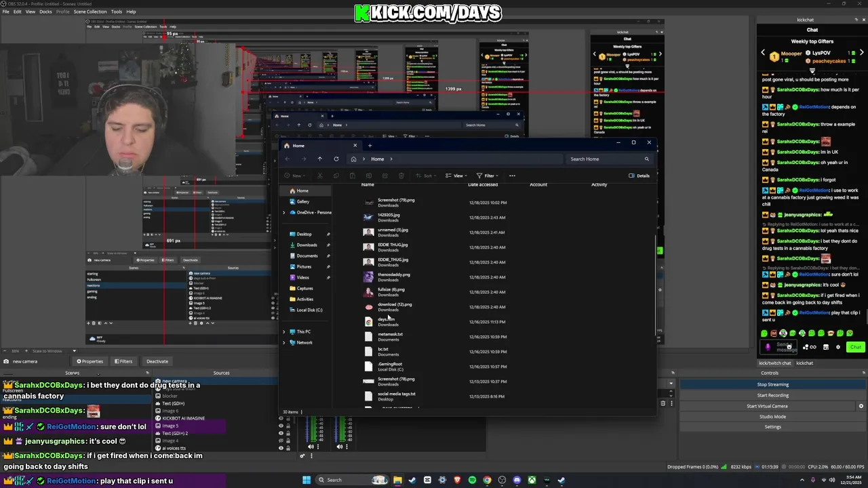This screenshot has height=488, width=868.
Task: Click the share icon in File Explorer toolbar
Action: coord(385,176)
